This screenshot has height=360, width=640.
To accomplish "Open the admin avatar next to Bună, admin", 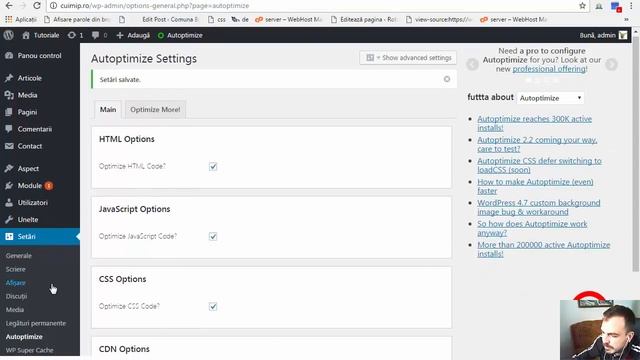I will [x=622, y=35].
